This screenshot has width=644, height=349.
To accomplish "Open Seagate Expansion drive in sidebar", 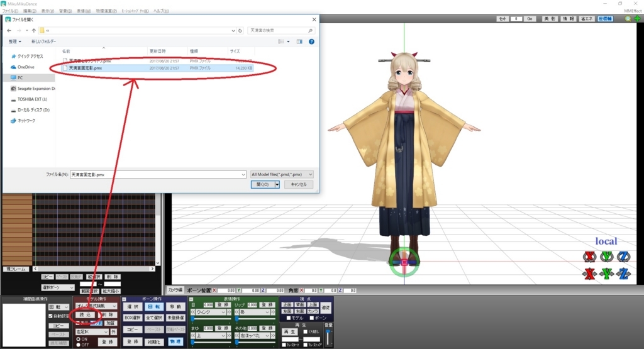I will [x=33, y=88].
